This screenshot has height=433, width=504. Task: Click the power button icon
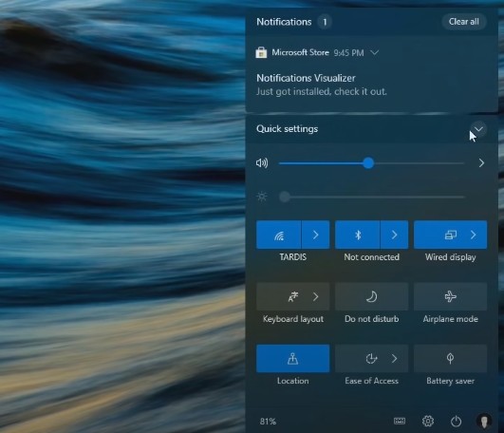[x=456, y=421]
